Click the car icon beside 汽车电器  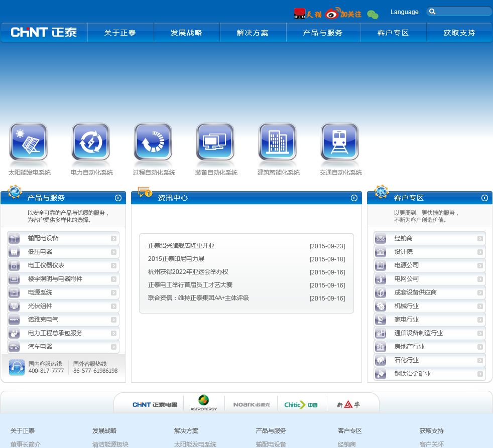pos(14,347)
